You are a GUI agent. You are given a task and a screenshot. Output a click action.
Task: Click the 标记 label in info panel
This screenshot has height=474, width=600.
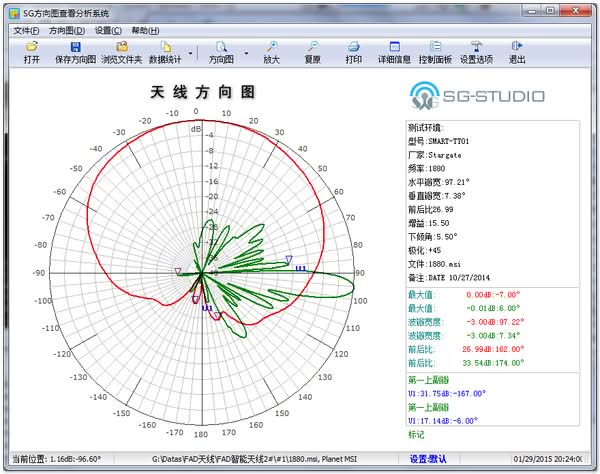pos(416,434)
